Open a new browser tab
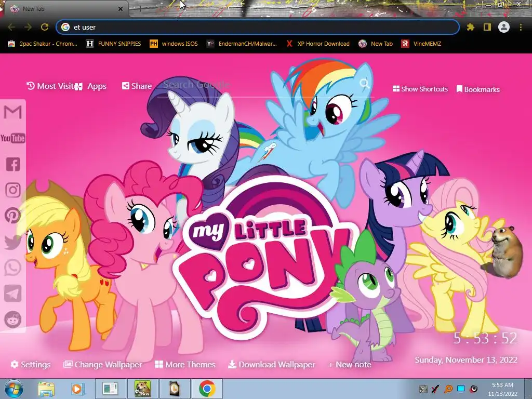Viewport: 532px width, 399px height. [x=140, y=9]
